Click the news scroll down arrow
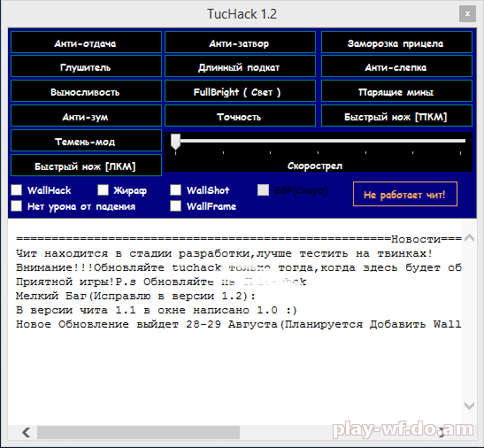 [469, 406]
